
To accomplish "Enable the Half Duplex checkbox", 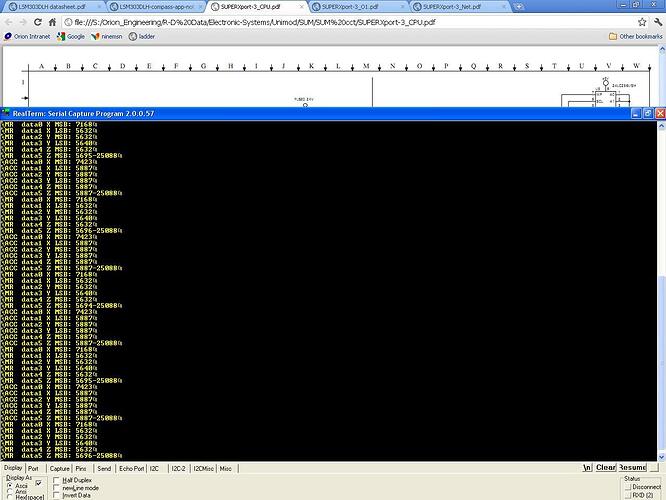I will [57, 480].
